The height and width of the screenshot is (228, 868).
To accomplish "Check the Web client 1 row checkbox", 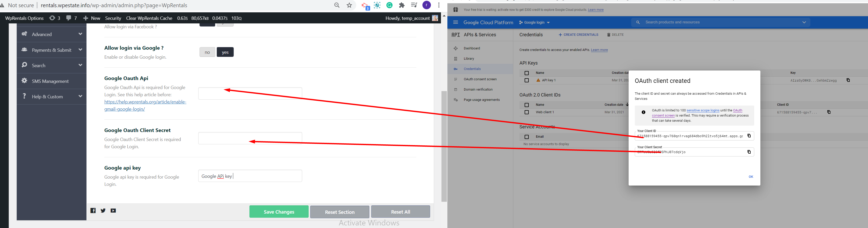I will pyautogui.click(x=527, y=112).
